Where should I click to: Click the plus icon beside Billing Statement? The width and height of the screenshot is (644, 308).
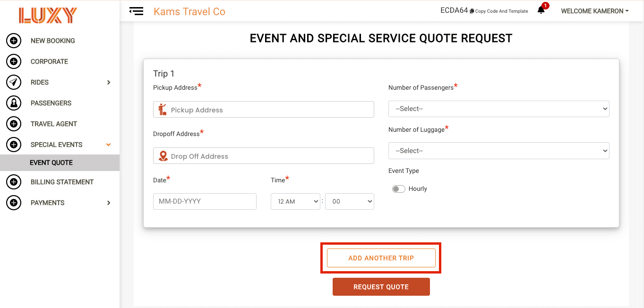(14, 182)
